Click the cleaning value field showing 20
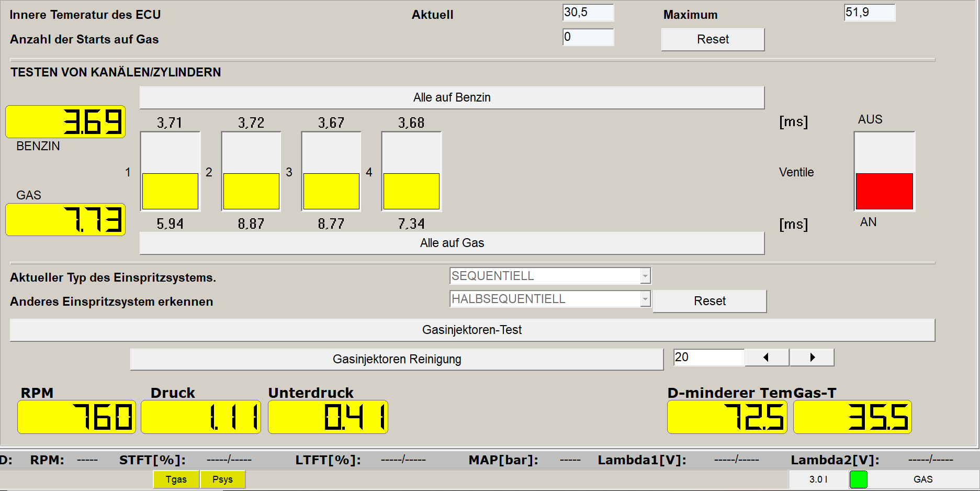Screen dimensions: 980x491 [x=708, y=358]
